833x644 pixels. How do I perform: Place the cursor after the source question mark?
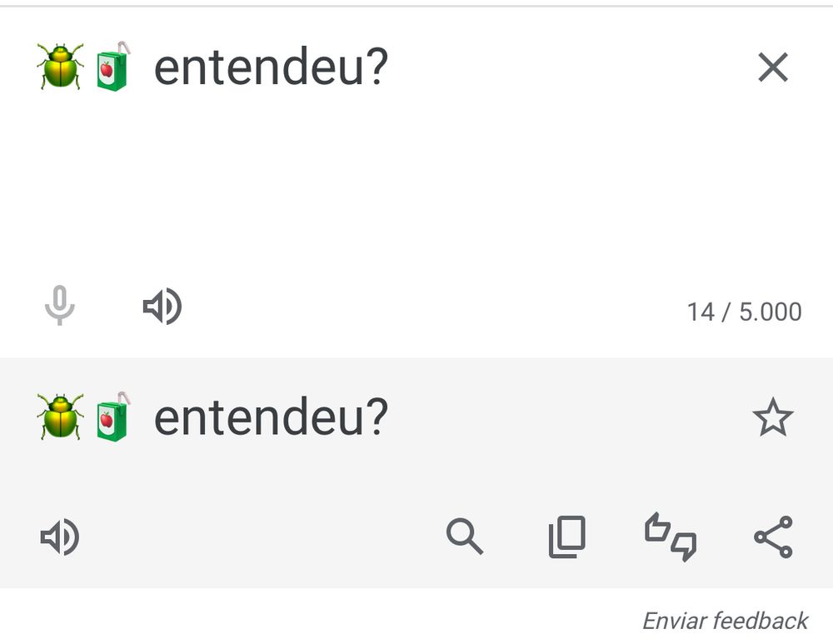(x=390, y=68)
